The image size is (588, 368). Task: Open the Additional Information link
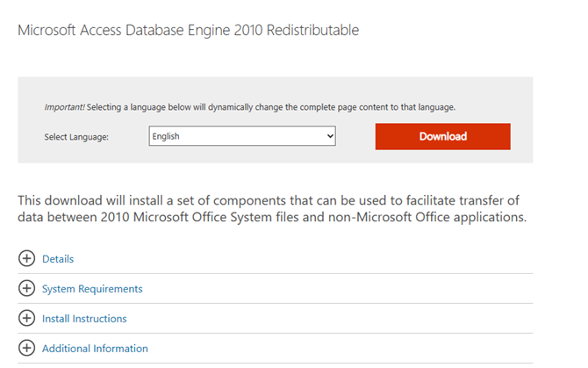pos(95,349)
